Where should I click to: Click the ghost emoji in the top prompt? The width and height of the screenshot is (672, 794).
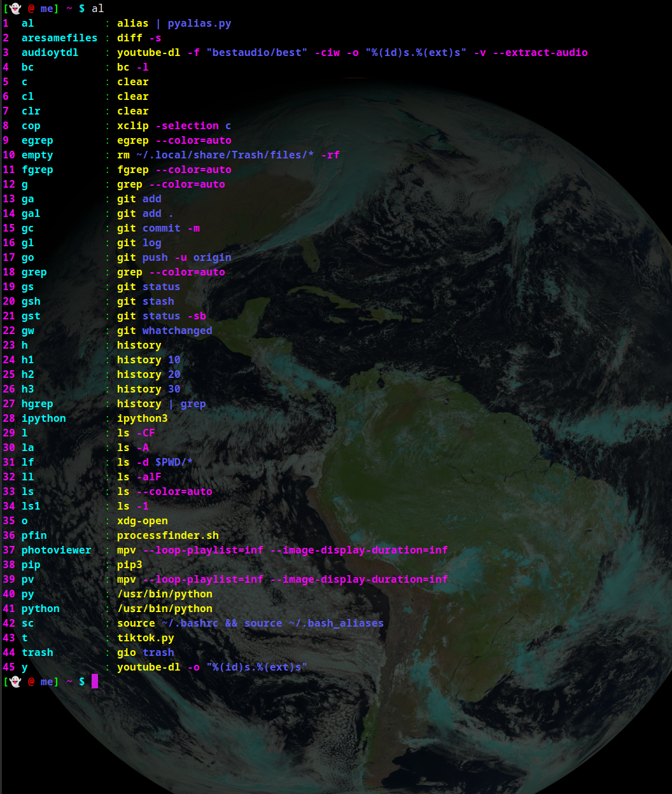pyautogui.click(x=15, y=8)
